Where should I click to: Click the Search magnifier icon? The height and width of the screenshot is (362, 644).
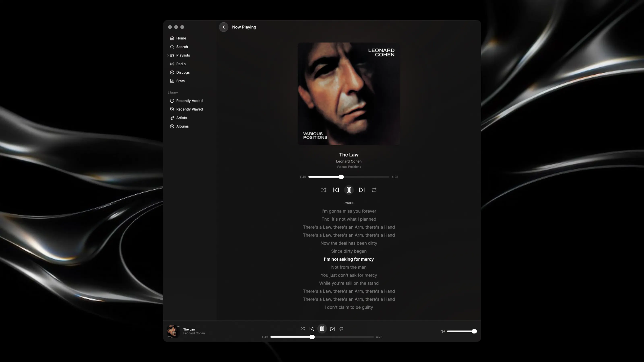click(x=172, y=47)
